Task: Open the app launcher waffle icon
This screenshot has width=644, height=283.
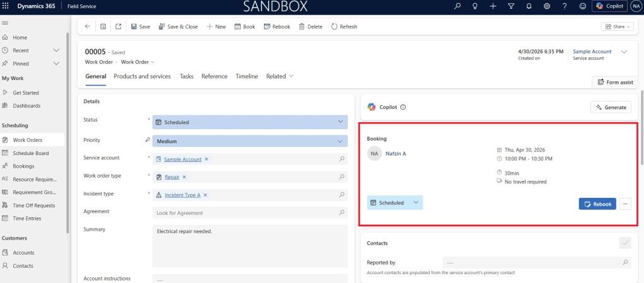Action: click(5, 6)
